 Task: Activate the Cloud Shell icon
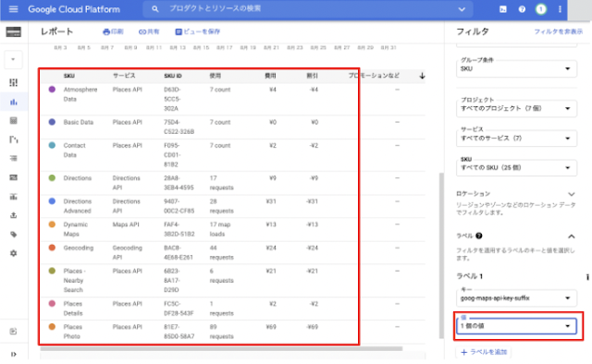[x=503, y=9]
